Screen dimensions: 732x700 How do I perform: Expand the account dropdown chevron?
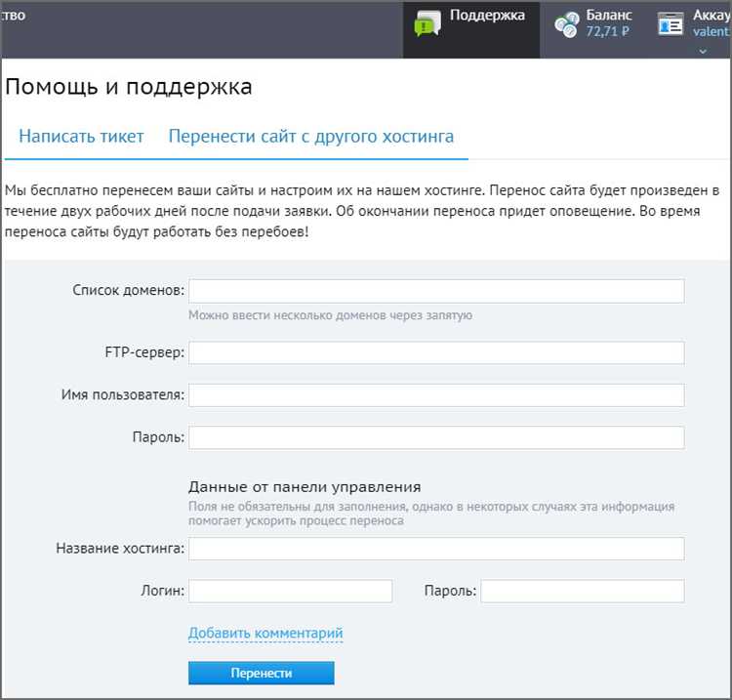703,51
